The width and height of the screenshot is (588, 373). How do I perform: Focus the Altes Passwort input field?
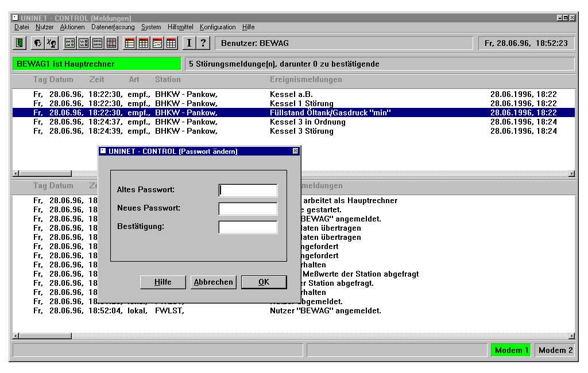point(248,190)
